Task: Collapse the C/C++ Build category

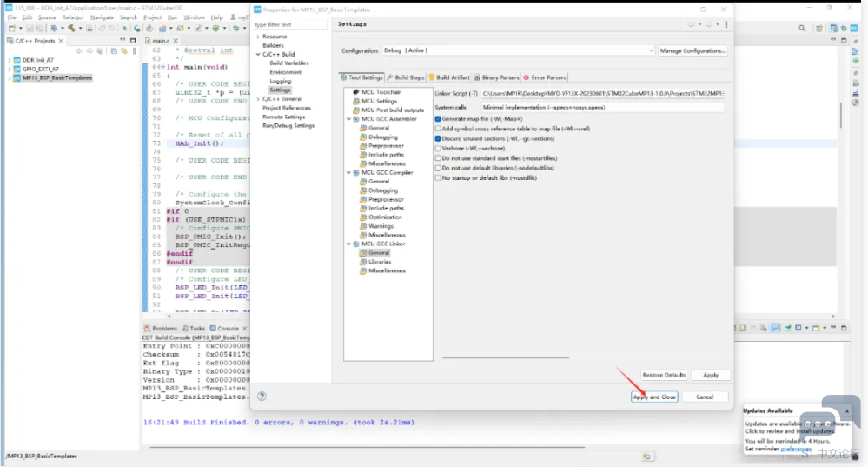Action: click(x=258, y=54)
